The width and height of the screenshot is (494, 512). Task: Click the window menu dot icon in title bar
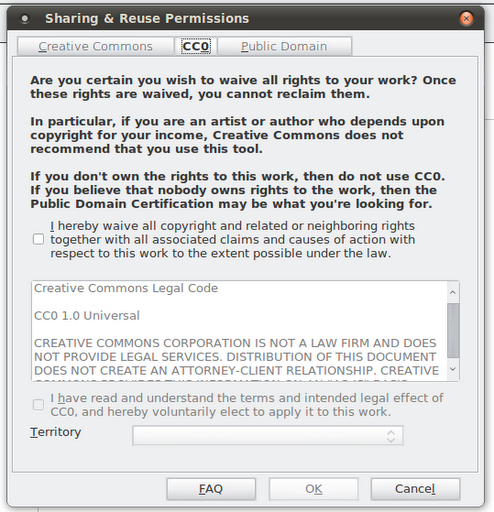[x=25, y=19]
